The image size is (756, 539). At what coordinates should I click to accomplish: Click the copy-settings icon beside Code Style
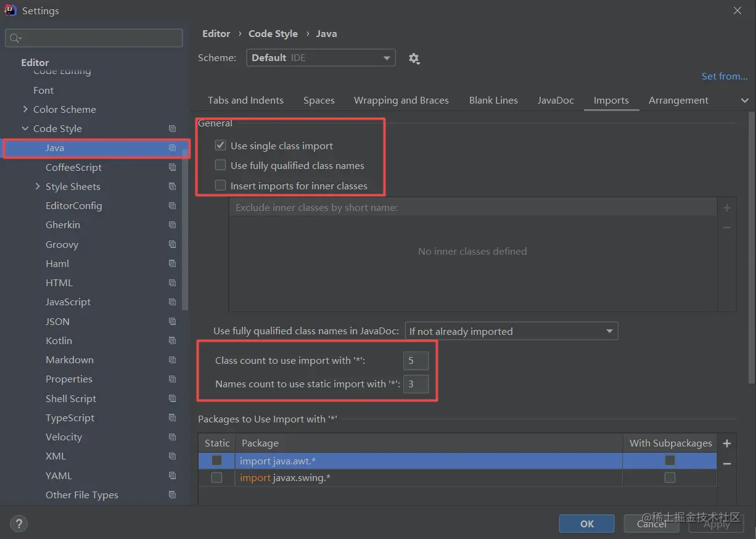pyautogui.click(x=172, y=129)
